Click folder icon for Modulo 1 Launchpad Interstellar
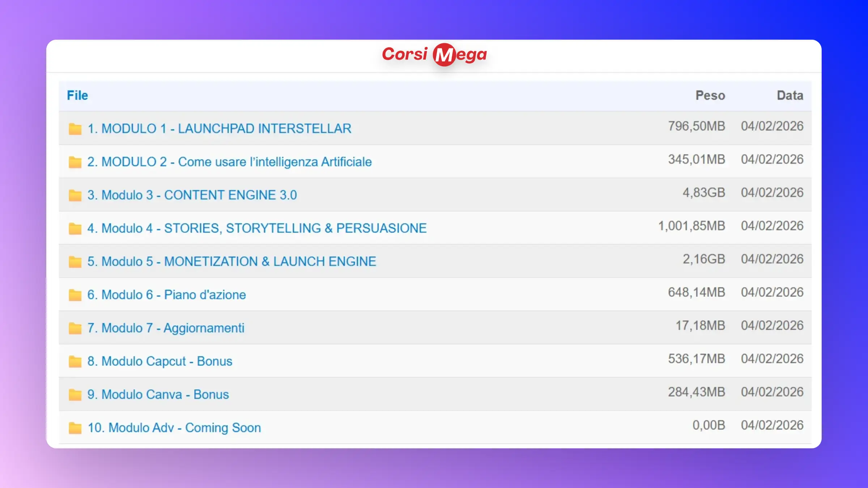Screen dimensions: 868x488 75,129
